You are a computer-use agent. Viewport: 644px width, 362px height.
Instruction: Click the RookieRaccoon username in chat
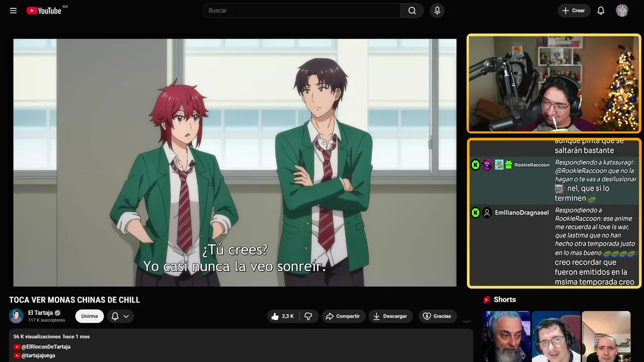coord(532,165)
